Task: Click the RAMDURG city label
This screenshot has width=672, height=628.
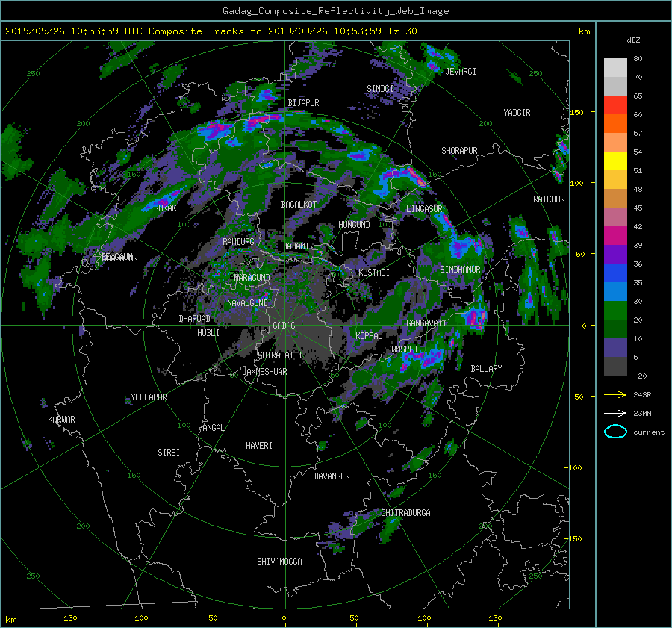Action: click(238, 242)
